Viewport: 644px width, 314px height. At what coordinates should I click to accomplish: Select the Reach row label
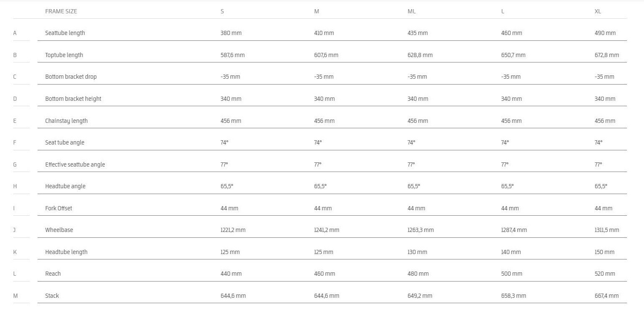(x=53, y=274)
